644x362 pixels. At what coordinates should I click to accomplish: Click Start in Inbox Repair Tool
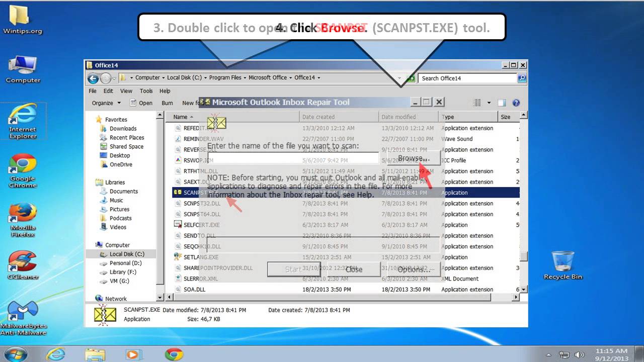coord(293,269)
